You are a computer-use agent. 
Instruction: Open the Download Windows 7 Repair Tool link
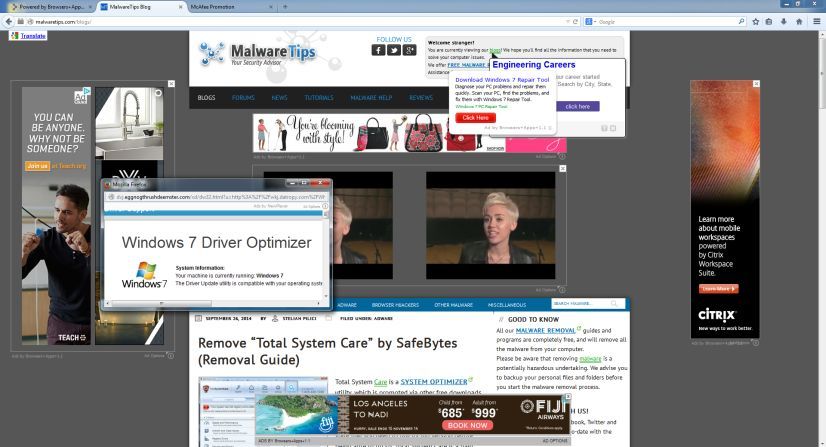(502, 80)
